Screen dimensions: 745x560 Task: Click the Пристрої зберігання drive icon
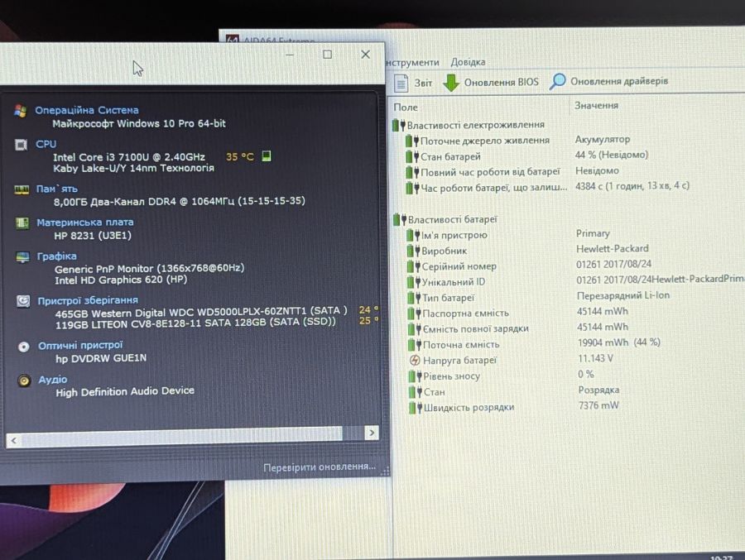[23, 301]
